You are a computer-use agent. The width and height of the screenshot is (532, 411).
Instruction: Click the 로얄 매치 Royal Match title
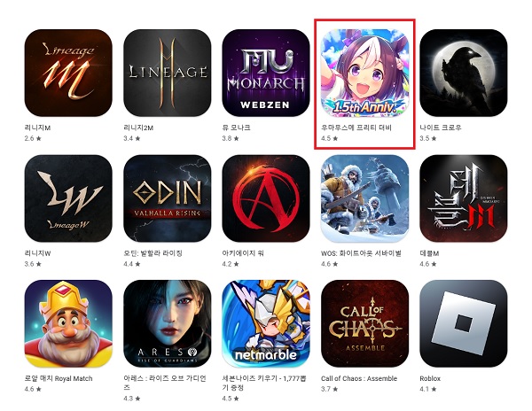(x=59, y=378)
